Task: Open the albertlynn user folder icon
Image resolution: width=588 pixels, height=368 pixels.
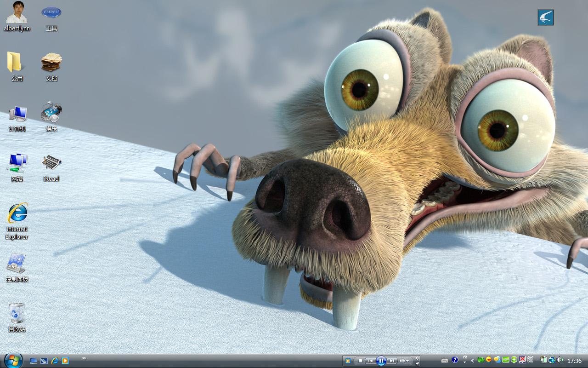Action: click(17, 16)
